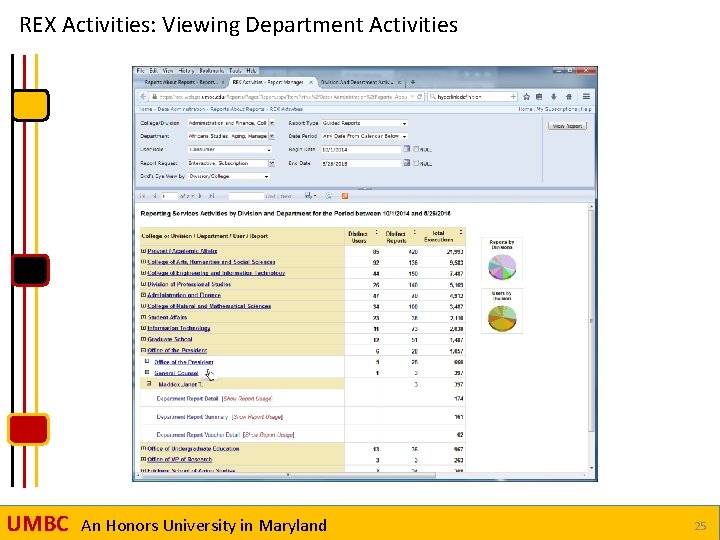
Task: Go to first page of report
Action: (x=142, y=196)
